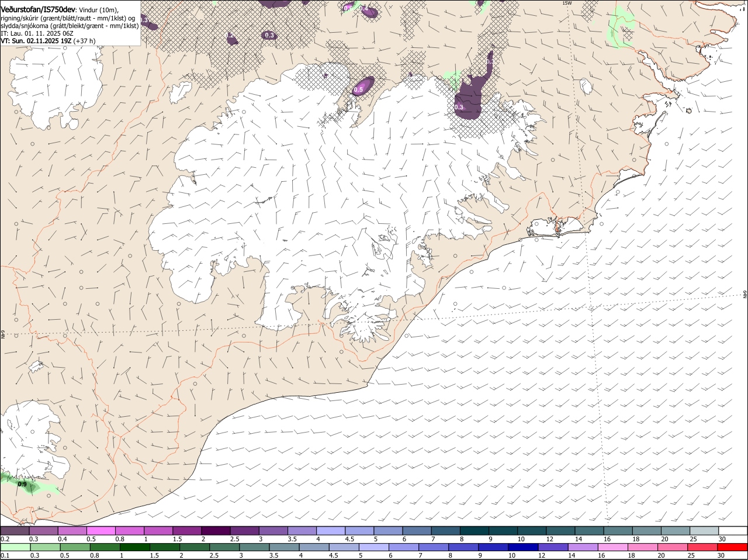
Task: Click the 'IT: Lau. 01. 11. 2025 06Z' line
Action: click(37, 33)
